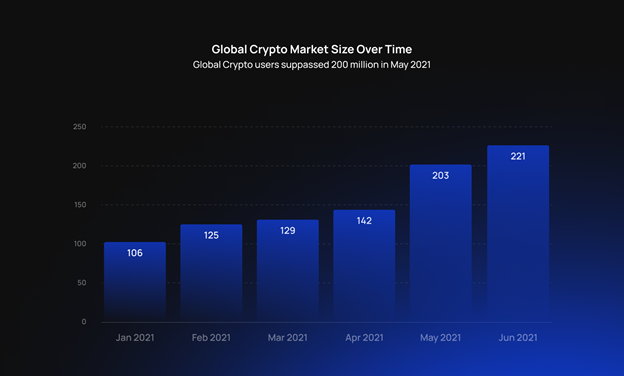This screenshot has height=376, width=624.
Task: Click the May 2021 bar
Action: [441, 243]
